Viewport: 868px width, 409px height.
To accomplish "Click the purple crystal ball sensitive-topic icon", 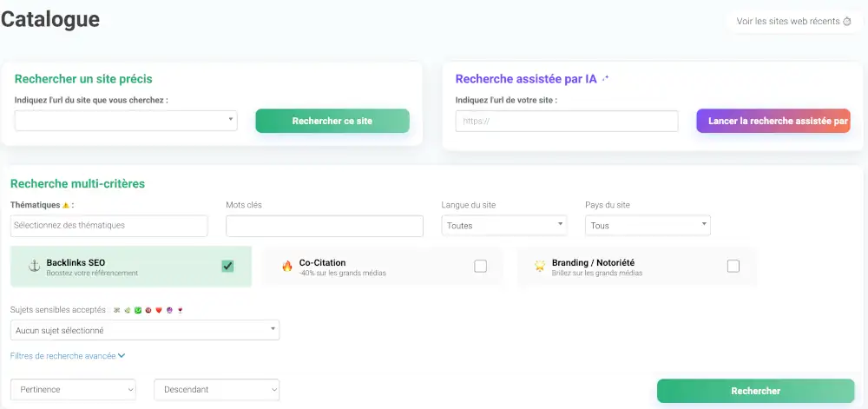I will coord(169,310).
